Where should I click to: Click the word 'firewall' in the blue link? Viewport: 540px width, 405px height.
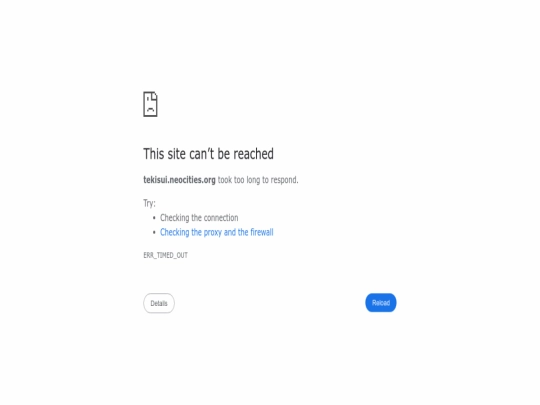(x=262, y=232)
